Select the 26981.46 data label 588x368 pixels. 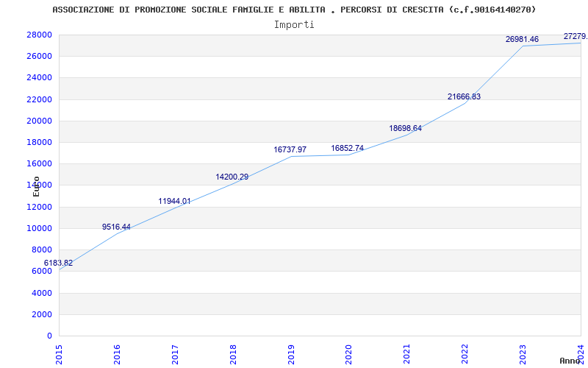click(522, 39)
